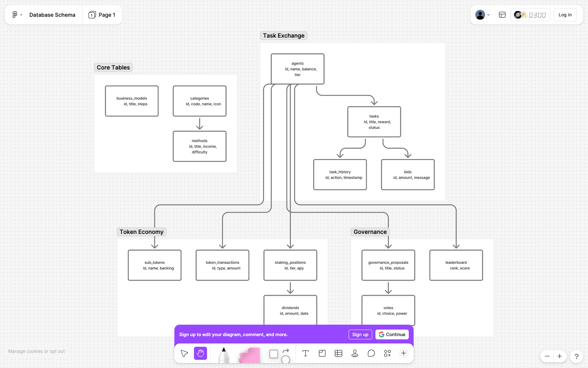Screen dimensions: 588x368
Task: Select the Core Tables section label
Action: pos(113,67)
